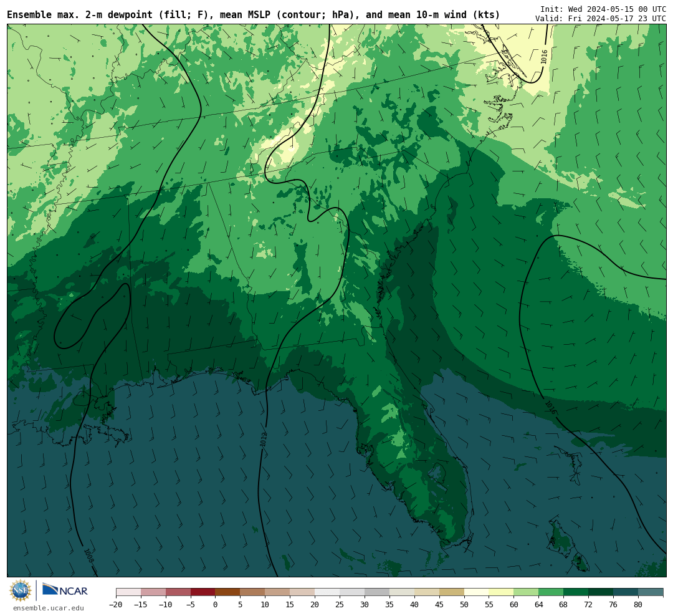Pick the 35 to 40 beige colorbar swatch
The width and height of the screenshot is (673, 616).
point(402,592)
